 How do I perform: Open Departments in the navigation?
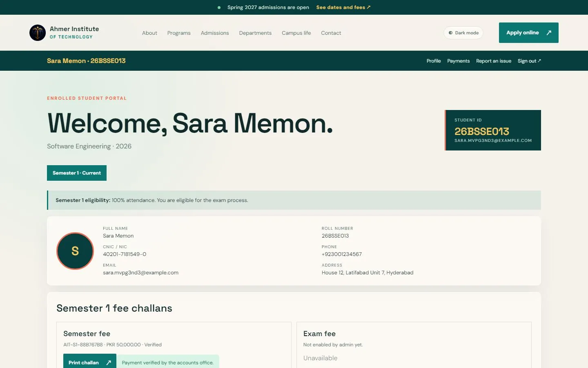pos(255,33)
